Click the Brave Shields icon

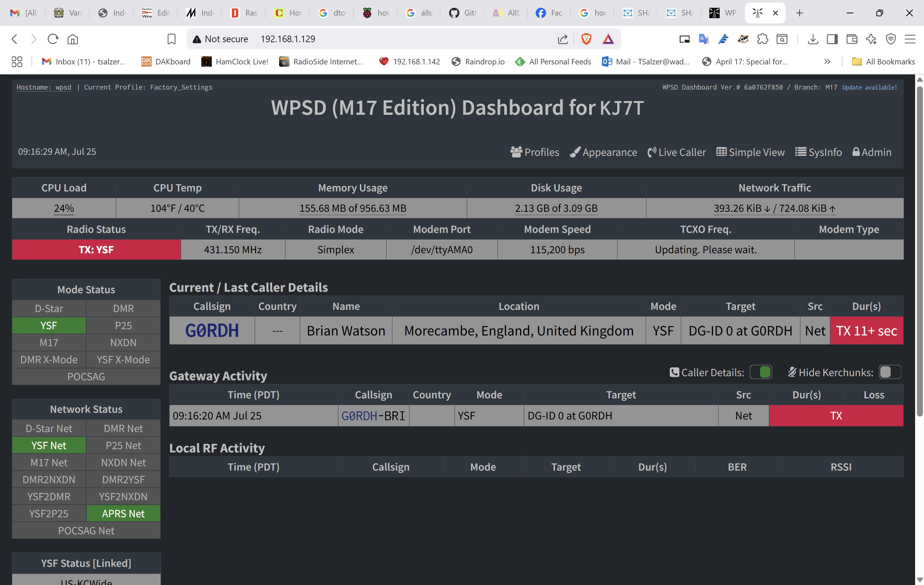click(587, 39)
